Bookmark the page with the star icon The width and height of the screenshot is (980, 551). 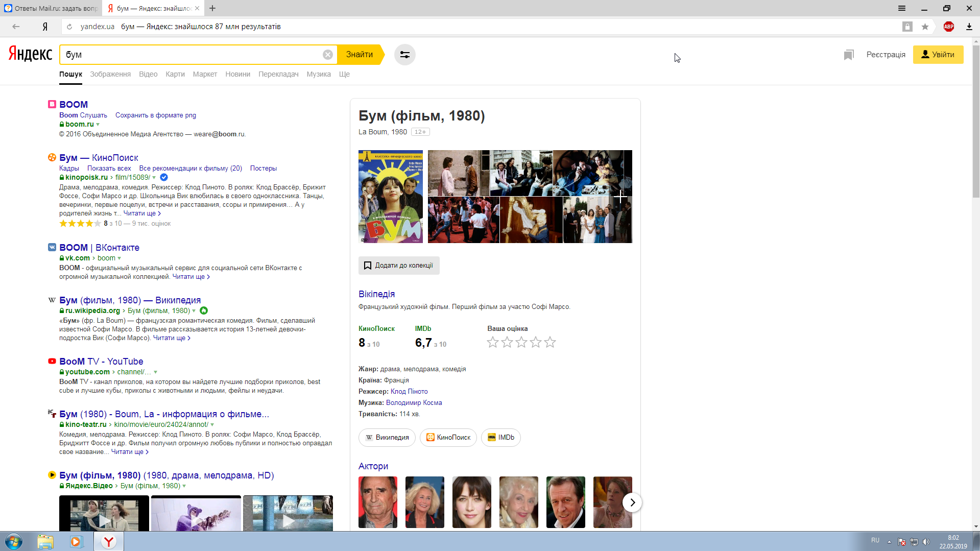click(925, 27)
